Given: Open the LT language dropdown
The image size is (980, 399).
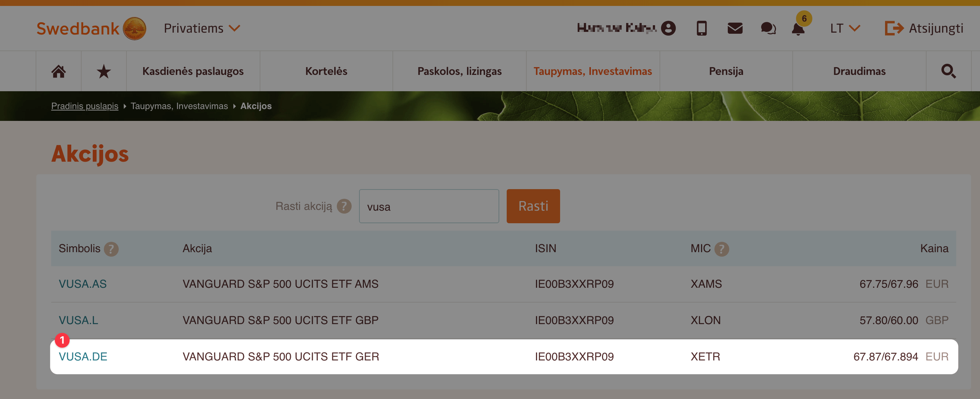Looking at the screenshot, I should coord(845,28).
